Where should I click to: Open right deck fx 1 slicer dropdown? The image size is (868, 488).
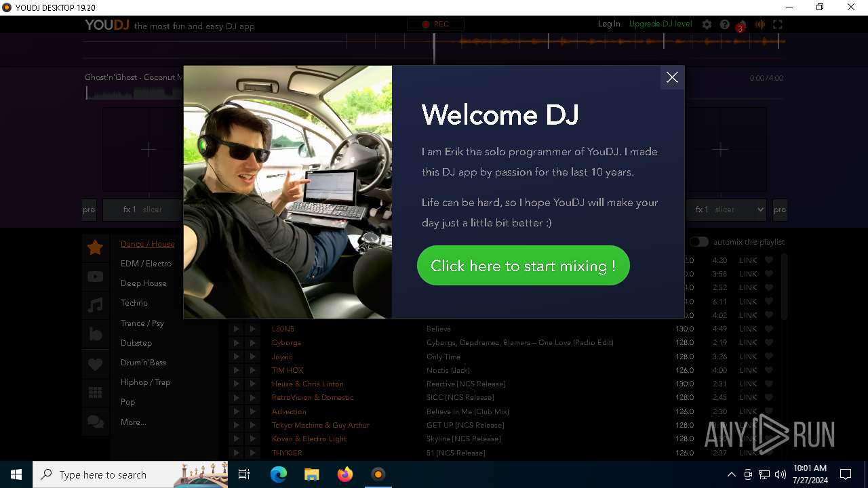725,209
